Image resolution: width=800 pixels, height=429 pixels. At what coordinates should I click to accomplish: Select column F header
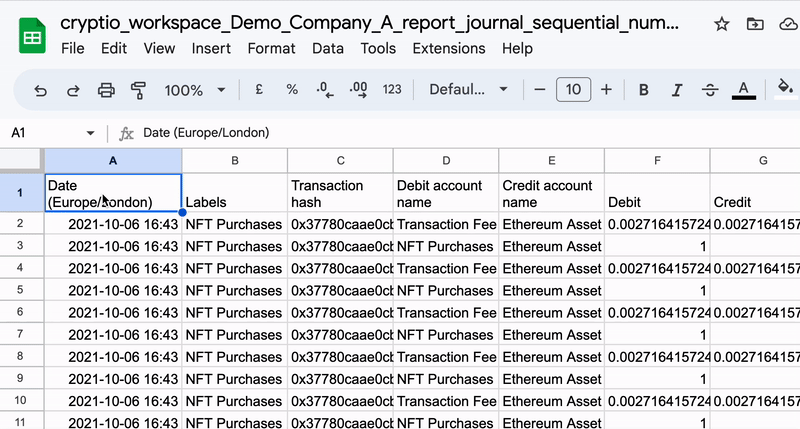pyautogui.click(x=657, y=161)
